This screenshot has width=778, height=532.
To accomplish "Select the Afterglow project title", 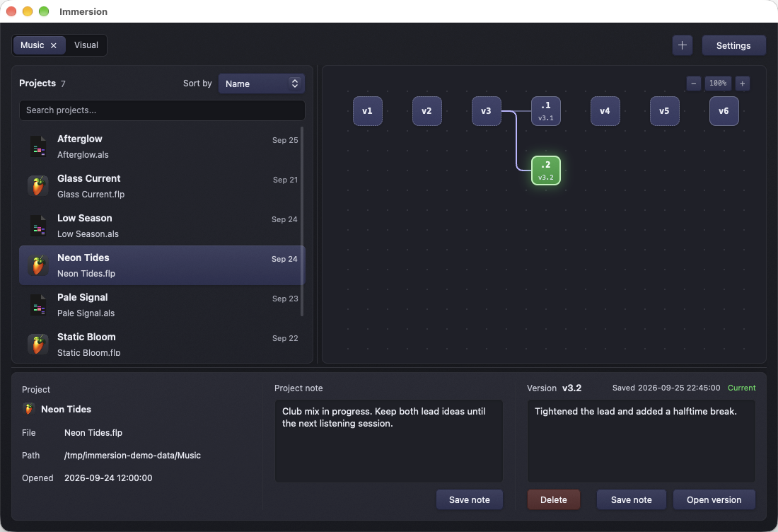I will 79,139.
